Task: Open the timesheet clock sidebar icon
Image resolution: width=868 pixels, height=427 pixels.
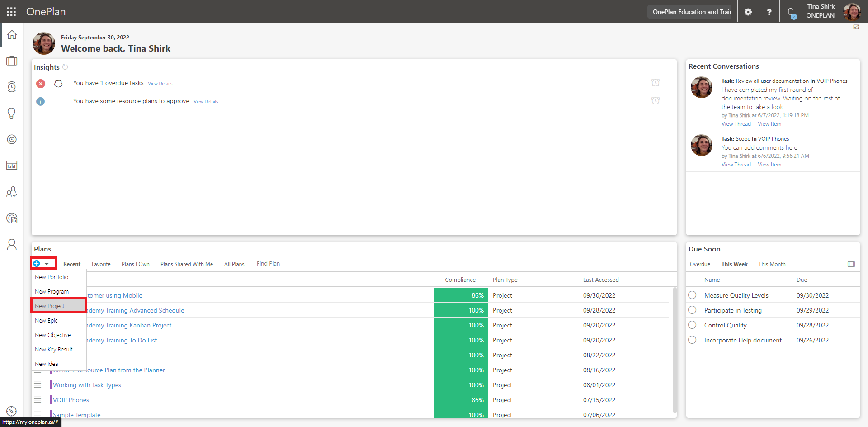Action: (12, 87)
